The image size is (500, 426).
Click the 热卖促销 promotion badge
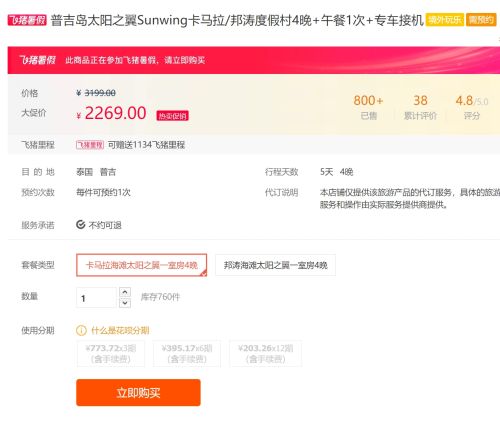point(172,116)
